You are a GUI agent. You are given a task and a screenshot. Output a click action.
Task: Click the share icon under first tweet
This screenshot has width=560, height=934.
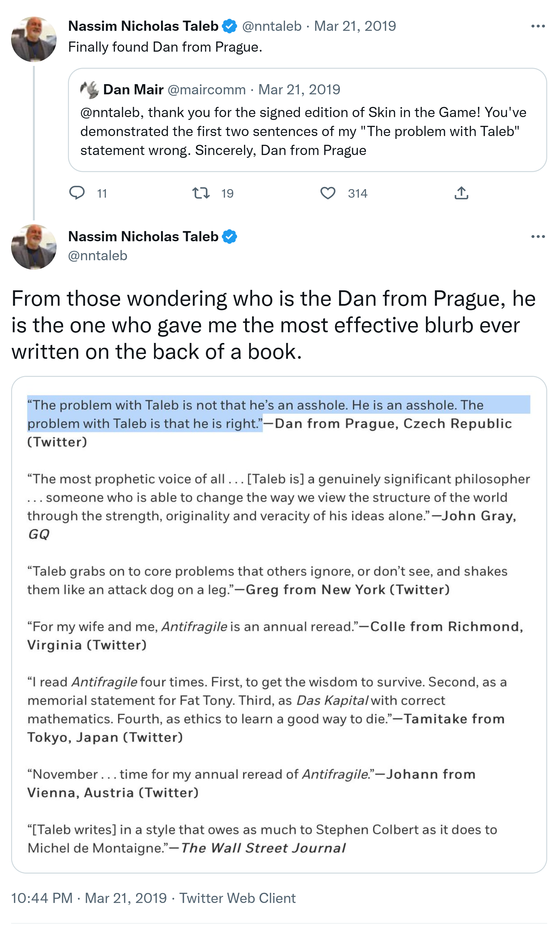[461, 193]
